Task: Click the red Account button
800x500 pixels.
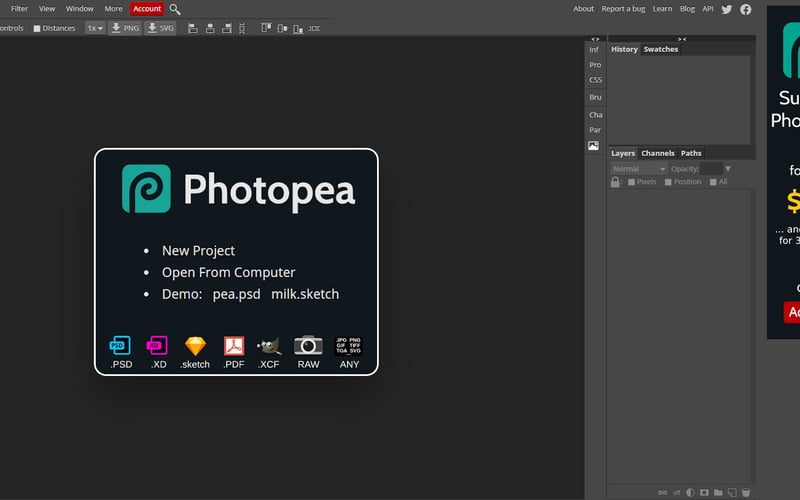Action: coord(147,9)
